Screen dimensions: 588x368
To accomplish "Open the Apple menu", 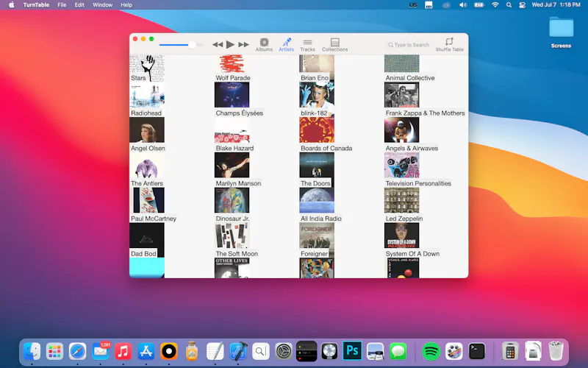I will coord(12,5).
